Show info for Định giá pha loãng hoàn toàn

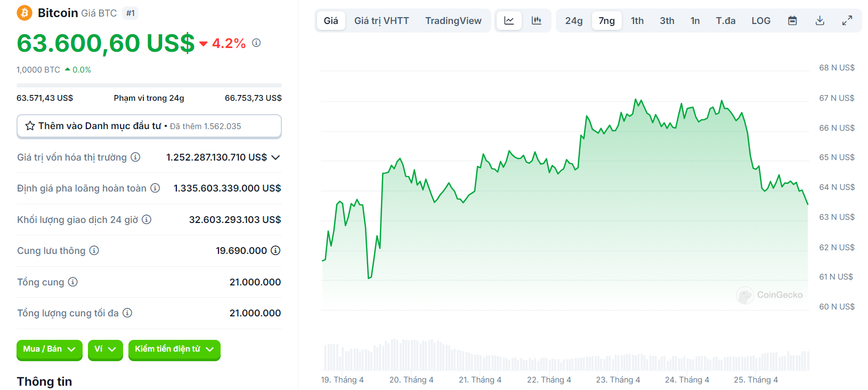point(155,188)
